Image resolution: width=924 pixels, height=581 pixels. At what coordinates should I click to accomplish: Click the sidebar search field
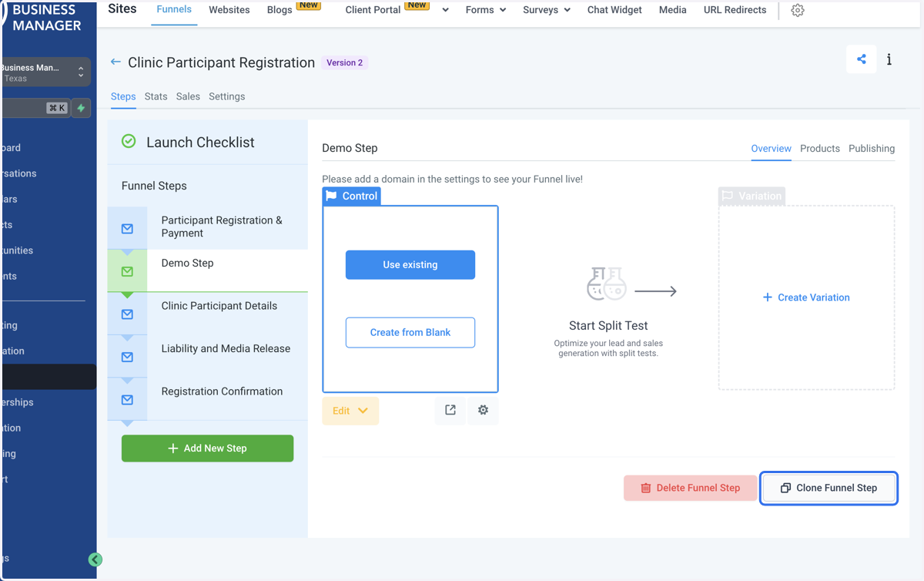(35, 108)
